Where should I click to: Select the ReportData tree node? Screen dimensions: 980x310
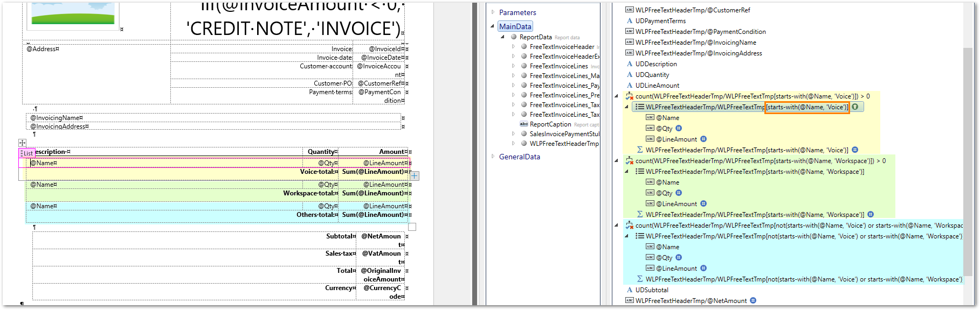click(x=535, y=37)
